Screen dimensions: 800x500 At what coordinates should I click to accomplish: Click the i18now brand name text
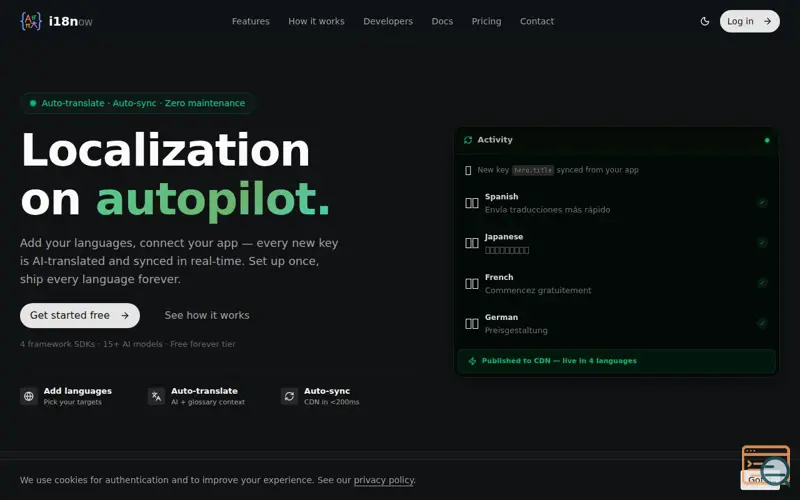pos(70,21)
